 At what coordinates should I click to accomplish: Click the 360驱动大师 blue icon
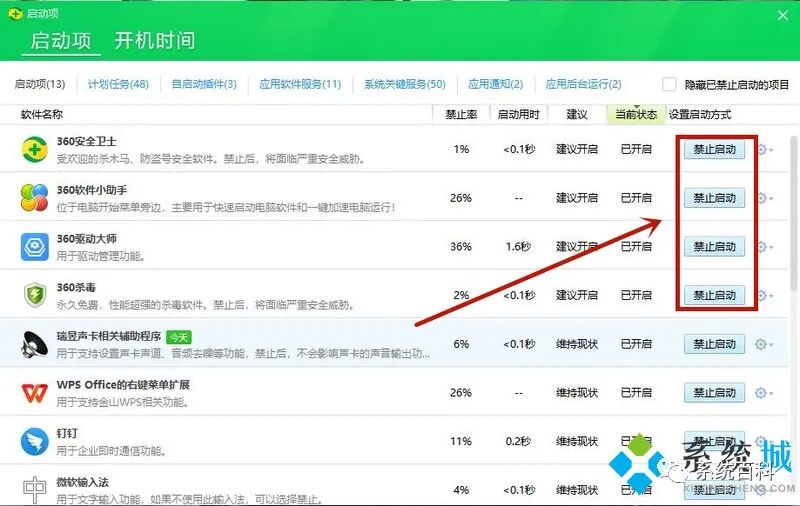(35, 247)
